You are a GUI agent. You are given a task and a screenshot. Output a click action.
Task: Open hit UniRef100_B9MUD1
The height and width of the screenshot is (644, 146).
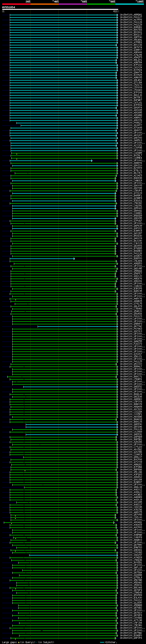click(131, 27)
